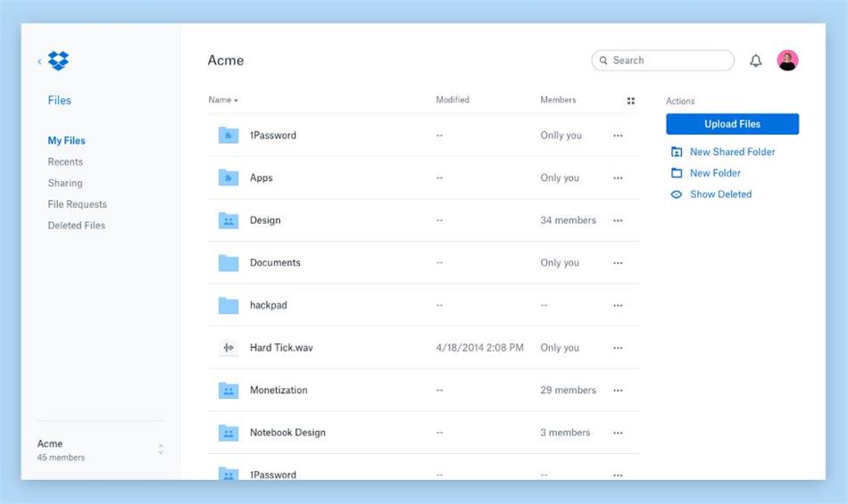The width and height of the screenshot is (848, 504).
Task: Go to Recents in the sidebar
Action: 65,161
